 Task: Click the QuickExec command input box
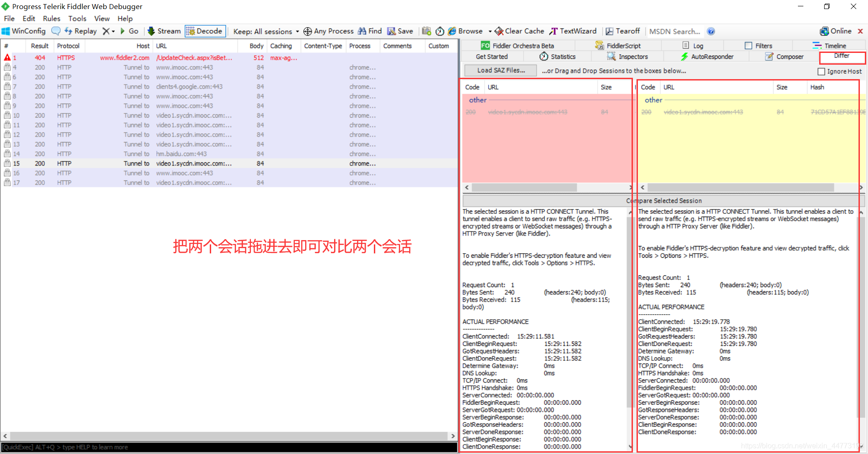pos(229,447)
